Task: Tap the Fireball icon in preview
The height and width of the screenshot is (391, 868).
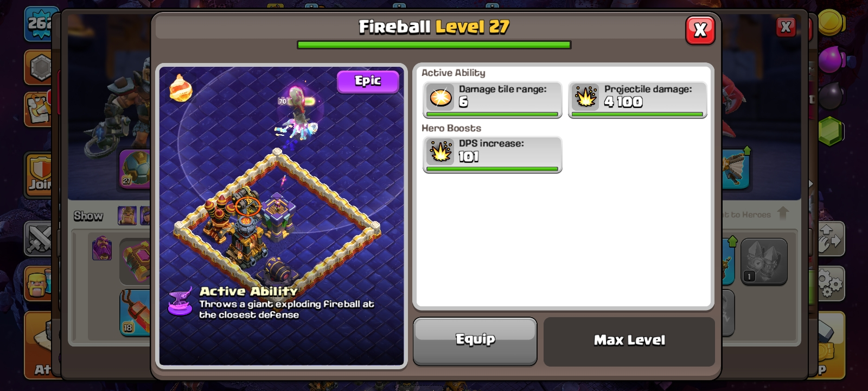Action: (x=181, y=88)
